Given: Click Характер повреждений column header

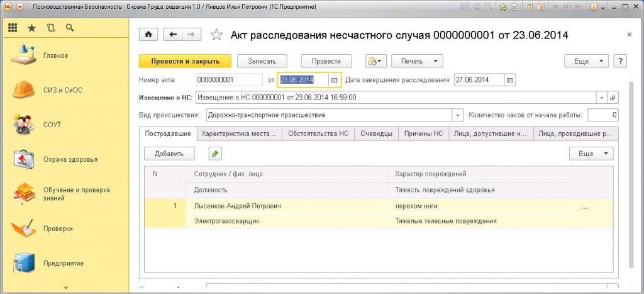Looking at the screenshot, I should point(479,174).
